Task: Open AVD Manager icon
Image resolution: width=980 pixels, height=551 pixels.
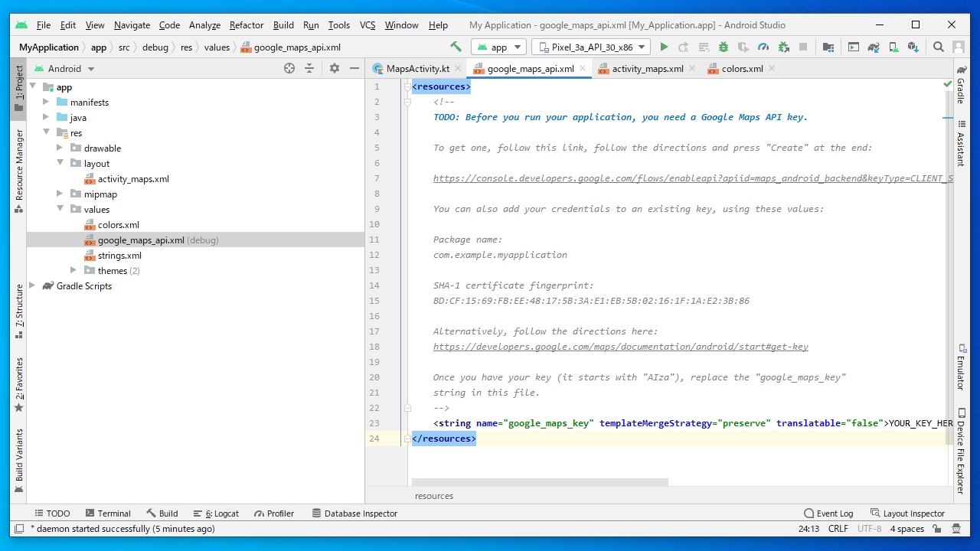Action: (x=893, y=47)
